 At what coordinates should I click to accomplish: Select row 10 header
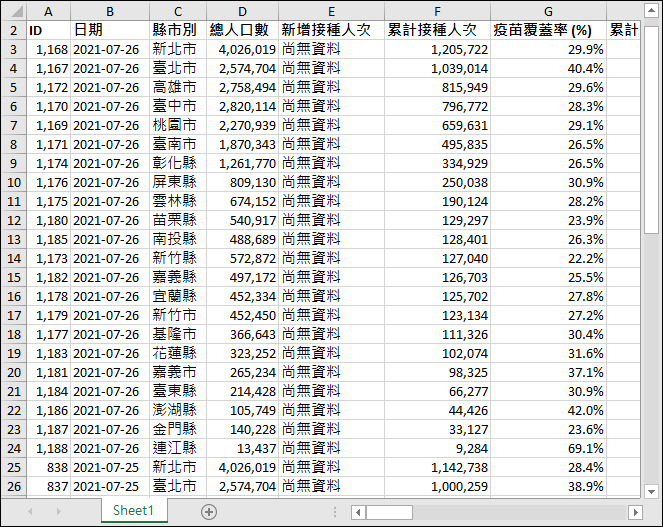[x=14, y=182]
